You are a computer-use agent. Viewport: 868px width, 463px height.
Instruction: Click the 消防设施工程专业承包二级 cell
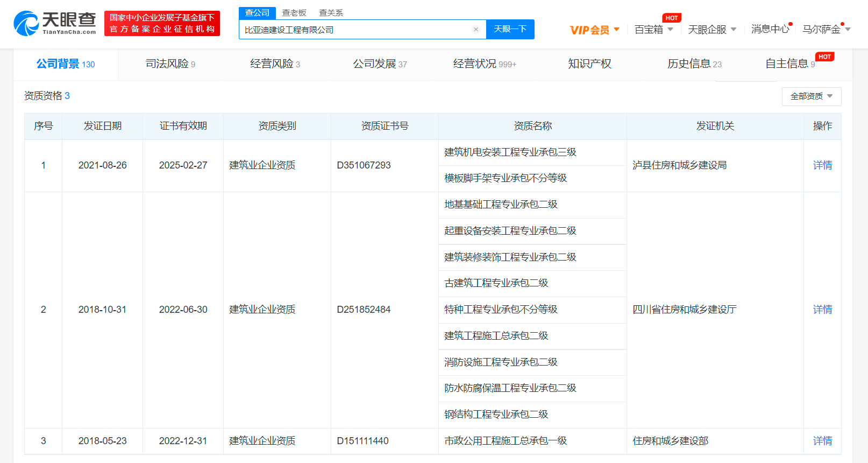(532, 362)
